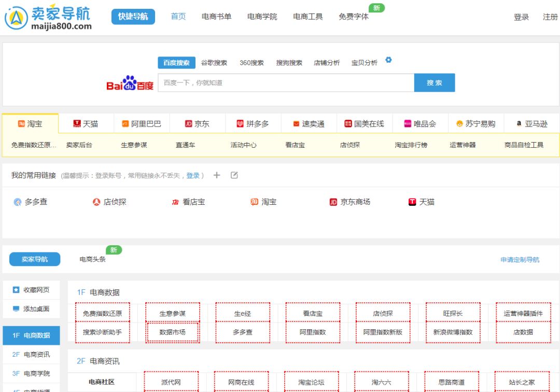560x392 pixels.
Task: Open 天猫 shortcut in common links
Action: pos(422,202)
